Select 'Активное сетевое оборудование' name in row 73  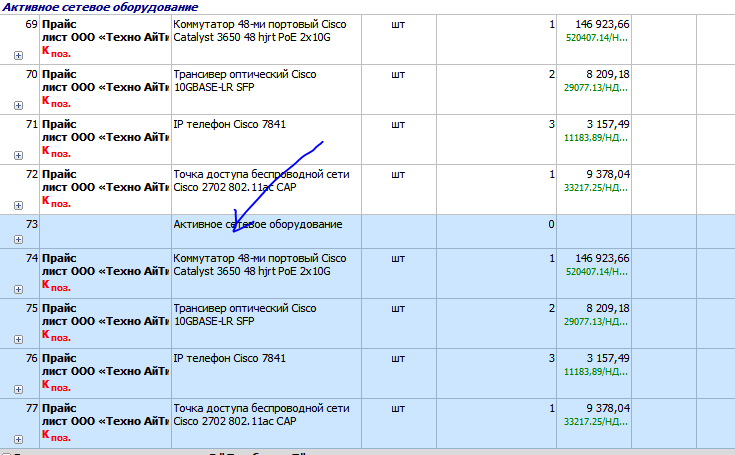pyautogui.click(x=258, y=224)
